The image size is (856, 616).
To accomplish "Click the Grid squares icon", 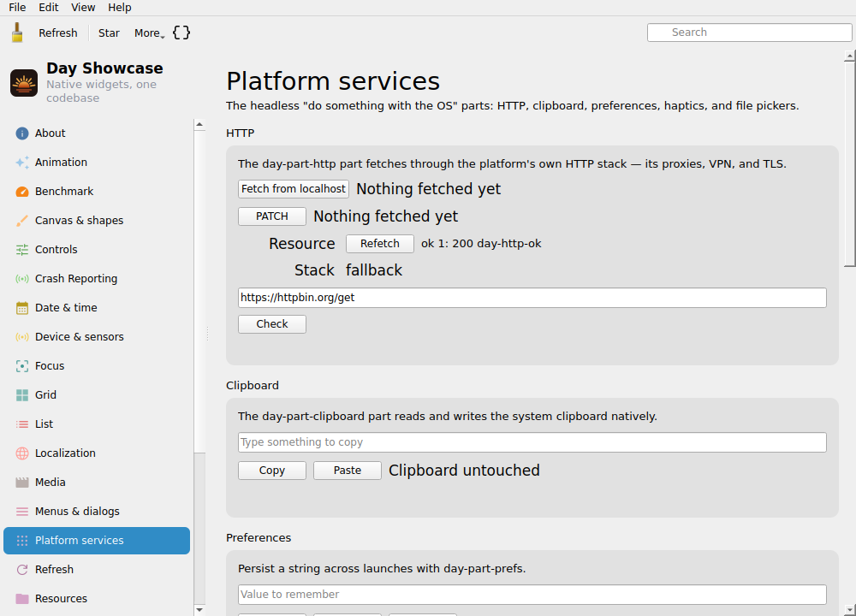I will 22,395.
